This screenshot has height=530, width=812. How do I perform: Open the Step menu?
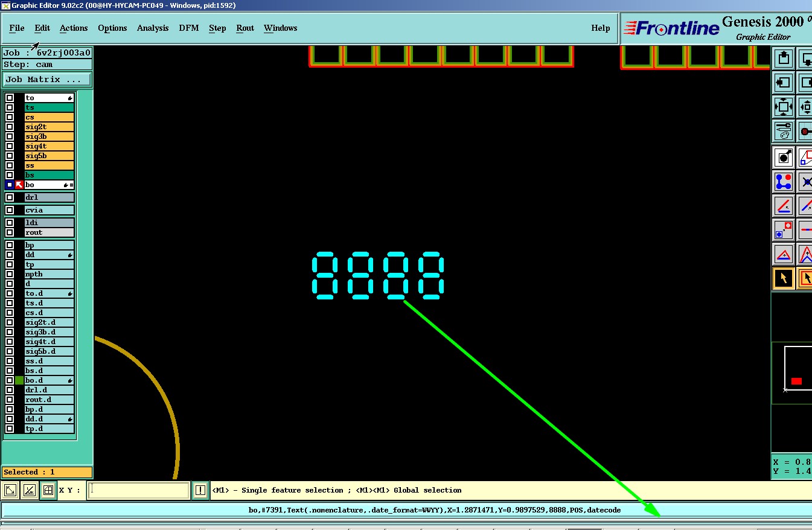(217, 28)
